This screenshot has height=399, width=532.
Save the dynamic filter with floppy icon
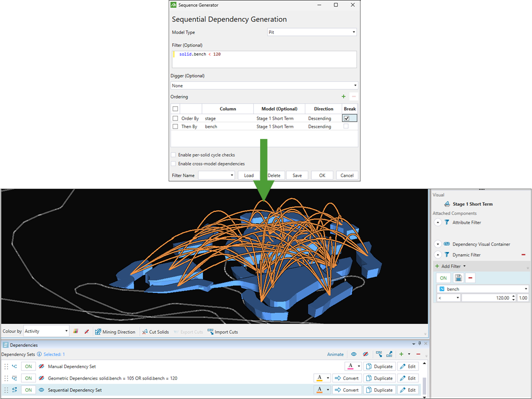tap(458, 278)
